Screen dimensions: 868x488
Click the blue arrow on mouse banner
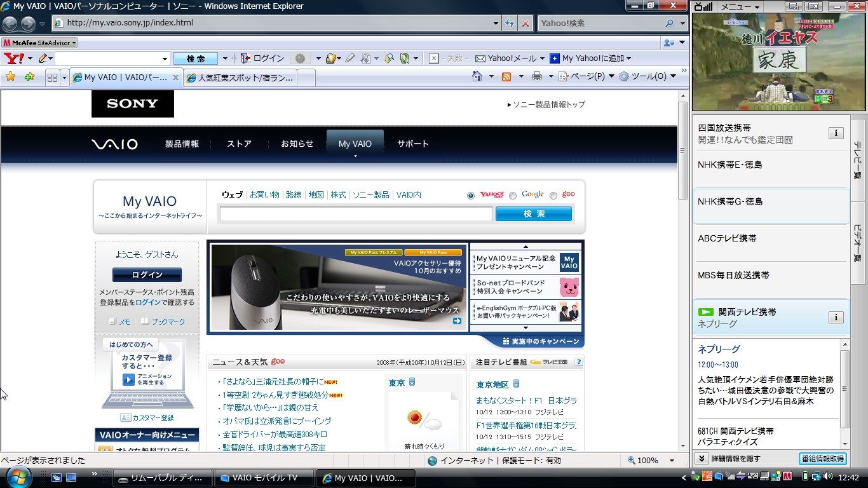pyautogui.click(x=457, y=321)
